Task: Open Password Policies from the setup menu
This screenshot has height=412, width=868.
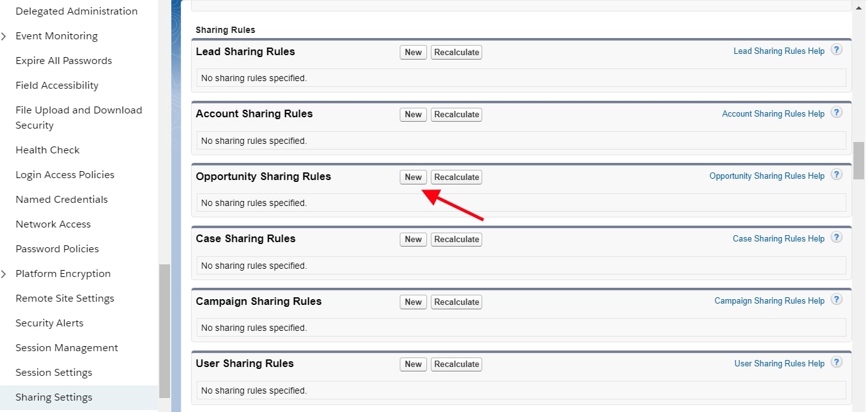Action: [57, 248]
